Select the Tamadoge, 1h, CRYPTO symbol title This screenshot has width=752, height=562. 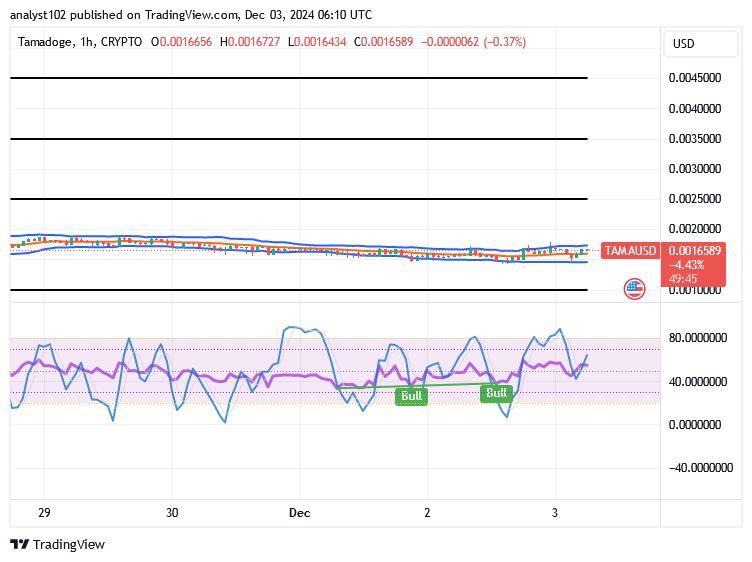click(80, 42)
